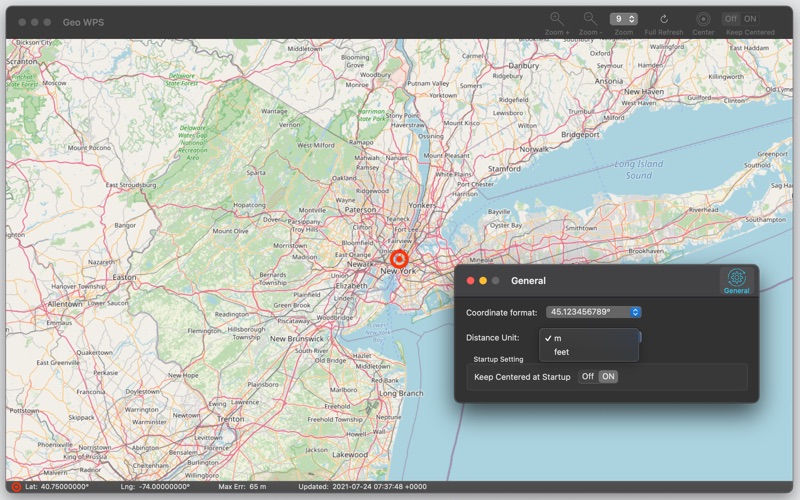The image size is (800, 500).
Task: Click the New Brunswick map label
Action: pyautogui.click(x=296, y=339)
